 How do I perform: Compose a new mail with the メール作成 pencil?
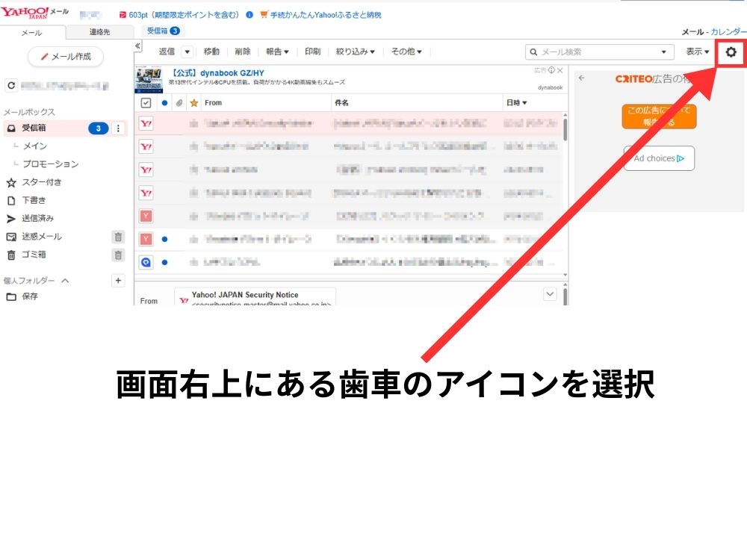(66, 57)
